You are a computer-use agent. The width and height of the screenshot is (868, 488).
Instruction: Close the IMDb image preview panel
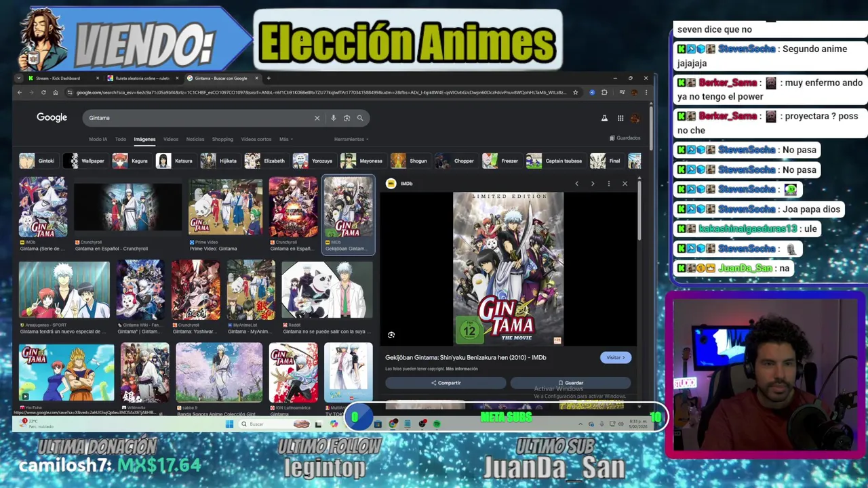(625, 184)
